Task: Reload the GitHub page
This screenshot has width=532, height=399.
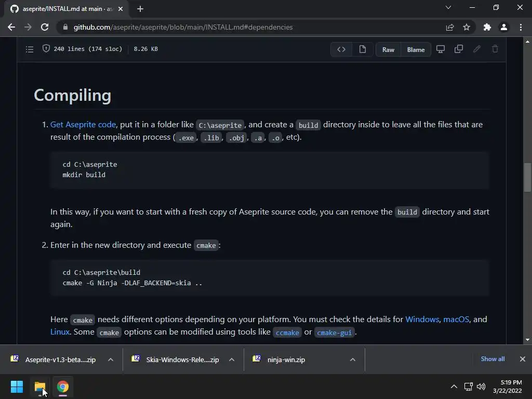Action: tap(45, 27)
